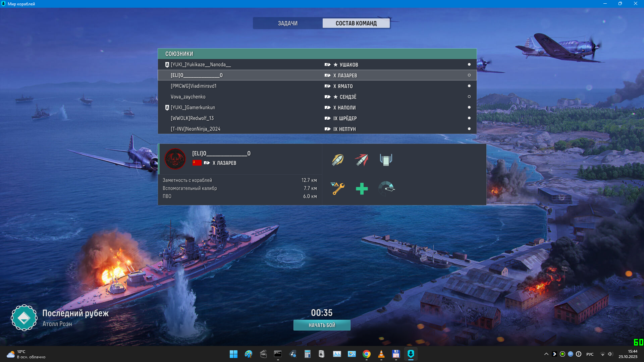The height and width of the screenshot is (362, 644).
Task: Click the blue torpedo tubes icon
Action: coord(386,160)
